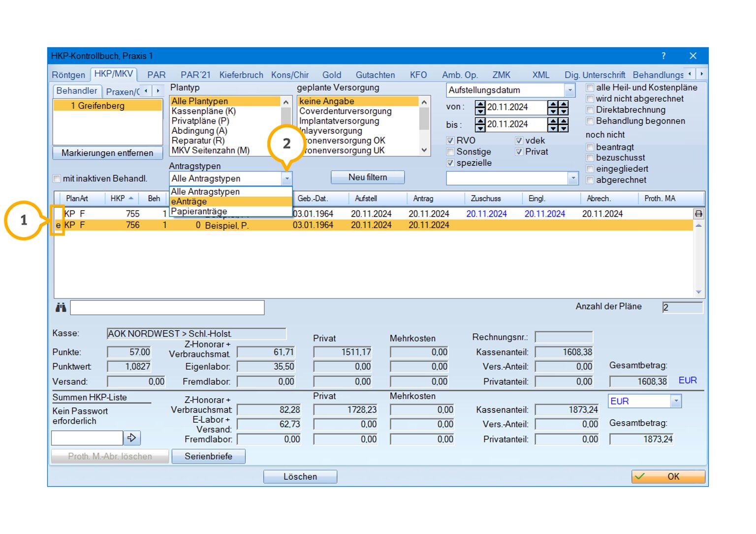Image resolution: width=756 pixels, height=534 pixels.
Task: Click the Löschen button
Action: pyautogui.click(x=300, y=476)
